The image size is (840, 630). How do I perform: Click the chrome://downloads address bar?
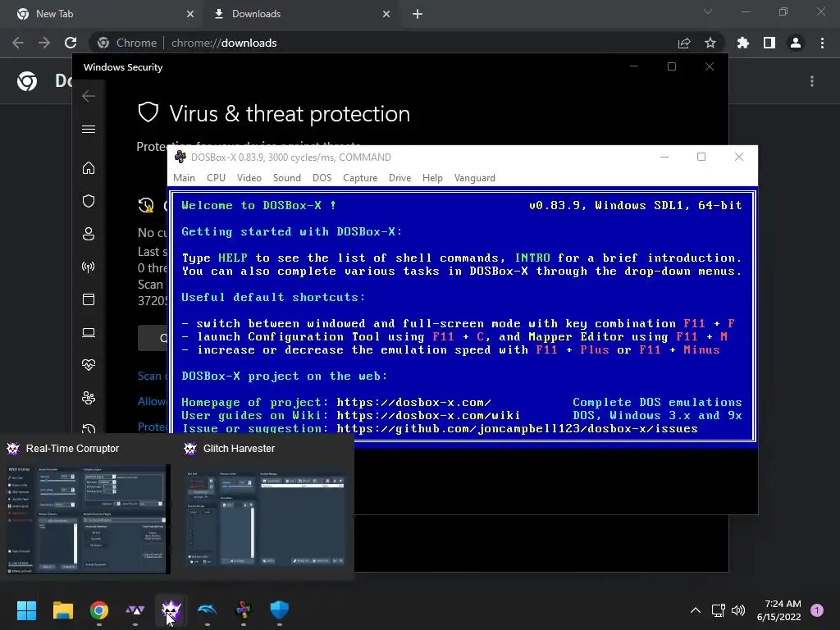click(x=407, y=43)
